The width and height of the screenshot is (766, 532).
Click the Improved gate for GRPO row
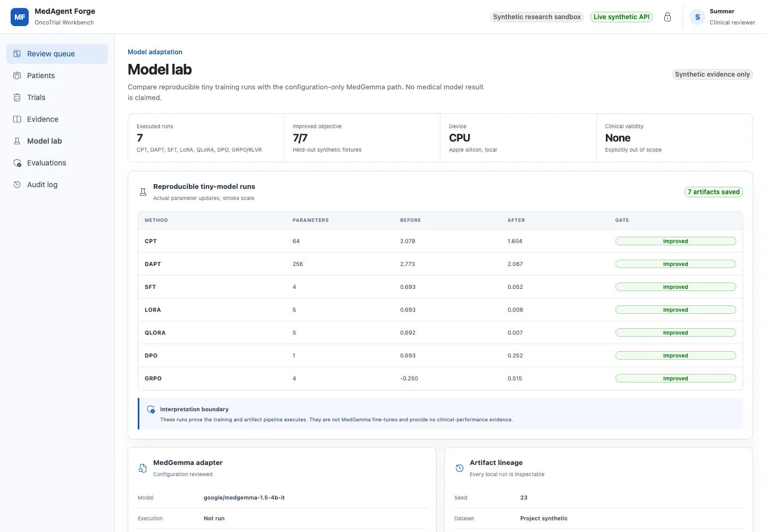[676, 378]
